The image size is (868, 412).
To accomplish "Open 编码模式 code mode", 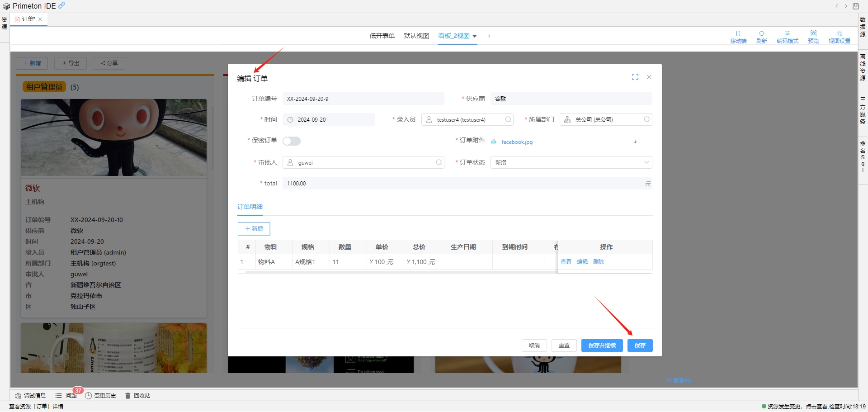I will pos(787,37).
